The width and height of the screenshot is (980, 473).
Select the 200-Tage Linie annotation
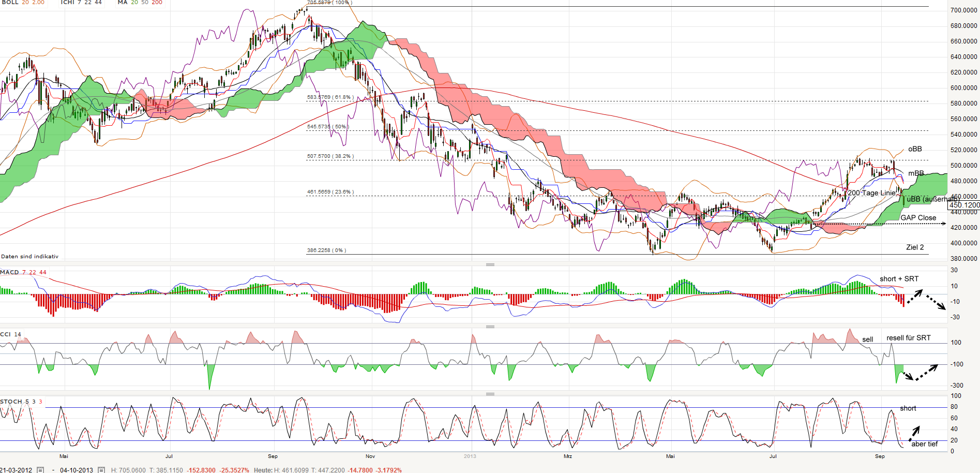(871, 193)
